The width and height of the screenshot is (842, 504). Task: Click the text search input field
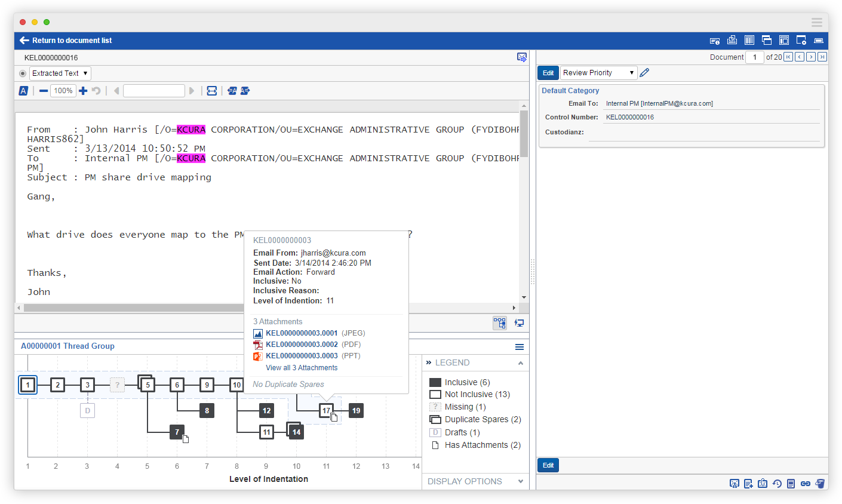point(154,91)
